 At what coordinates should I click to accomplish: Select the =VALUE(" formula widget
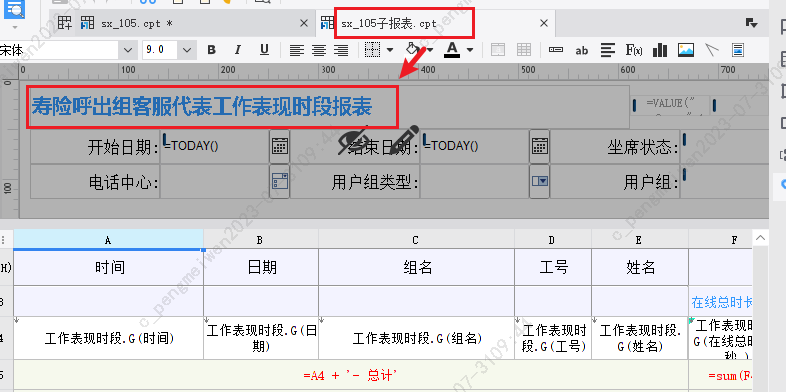tap(671, 105)
